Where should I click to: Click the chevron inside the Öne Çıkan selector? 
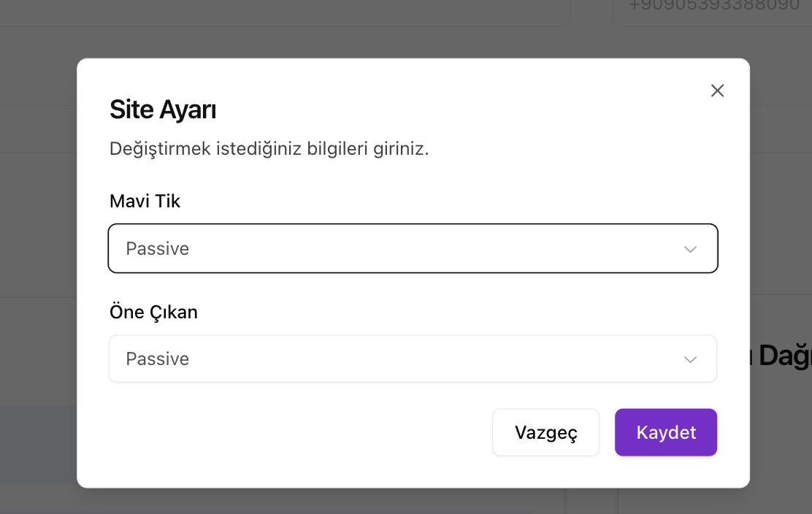pyautogui.click(x=690, y=358)
